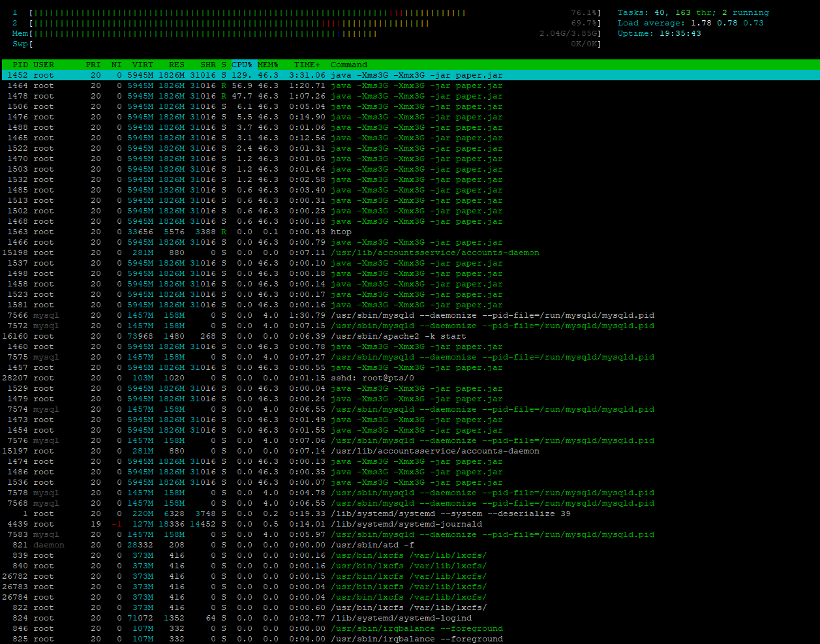Select the sshd root@pts/0 process row
Viewport: 820px width, 644px height.
[x=372, y=378]
